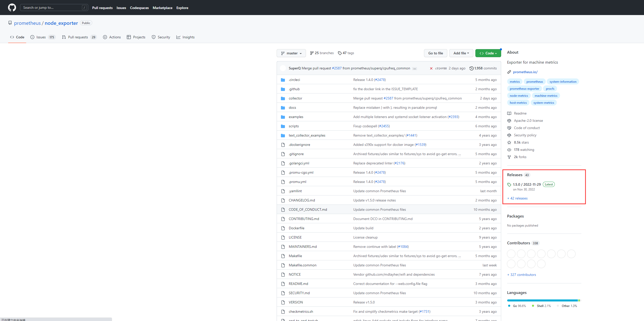Click the license scale icon beside Apache-2.0
This screenshot has height=321, width=644.
point(509,121)
